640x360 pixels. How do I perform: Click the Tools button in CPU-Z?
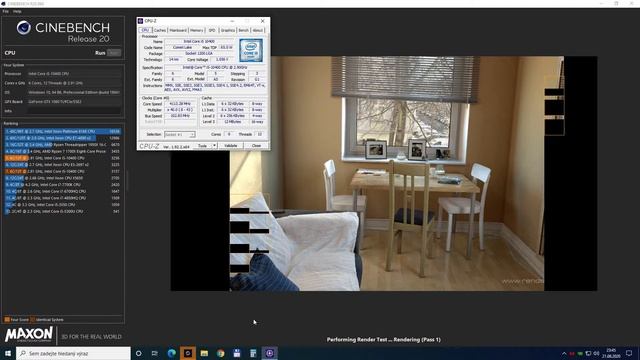pyautogui.click(x=202, y=146)
